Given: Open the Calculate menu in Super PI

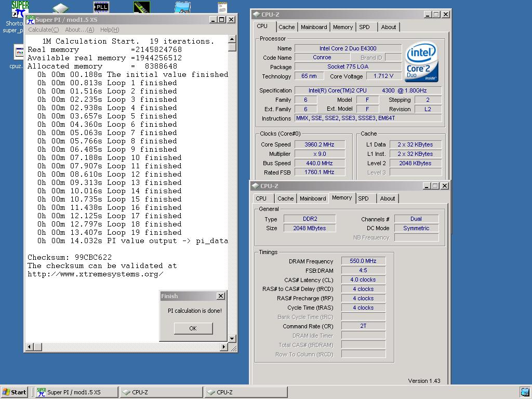Looking at the screenshot, I should pyautogui.click(x=44, y=30).
